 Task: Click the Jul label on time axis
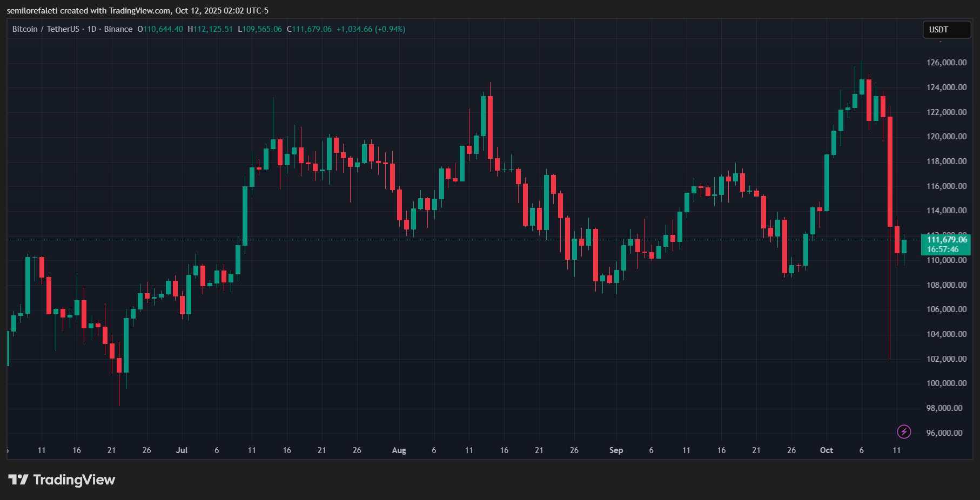[182, 450]
